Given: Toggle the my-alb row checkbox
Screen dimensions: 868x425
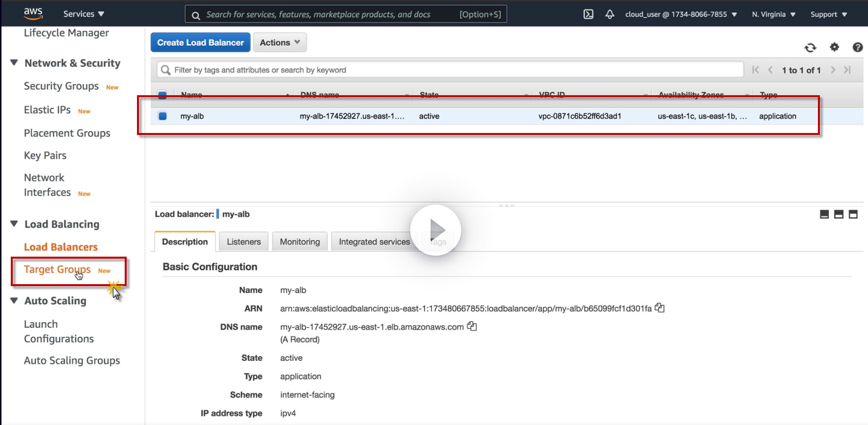Looking at the screenshot, I should tap(163, 116).
